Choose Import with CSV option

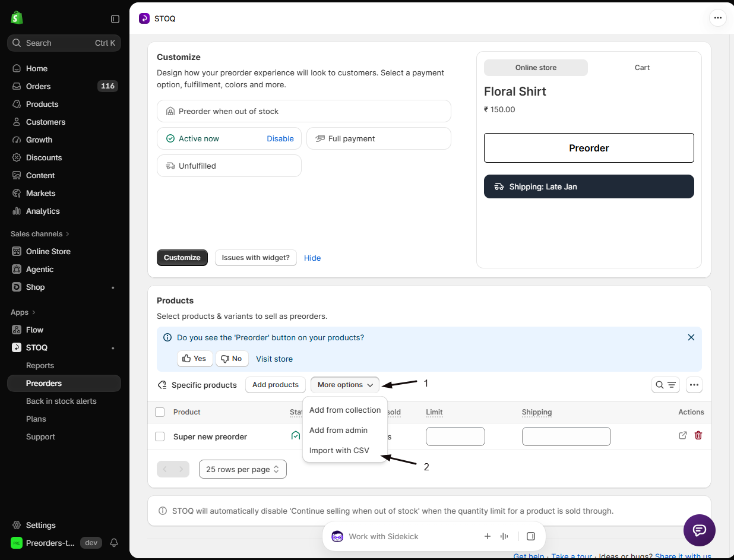345,450
